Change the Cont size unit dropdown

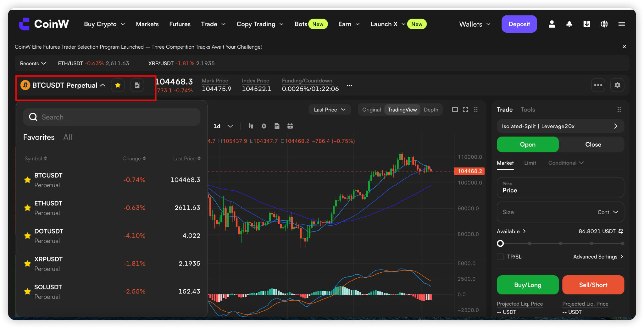[608, 212]
